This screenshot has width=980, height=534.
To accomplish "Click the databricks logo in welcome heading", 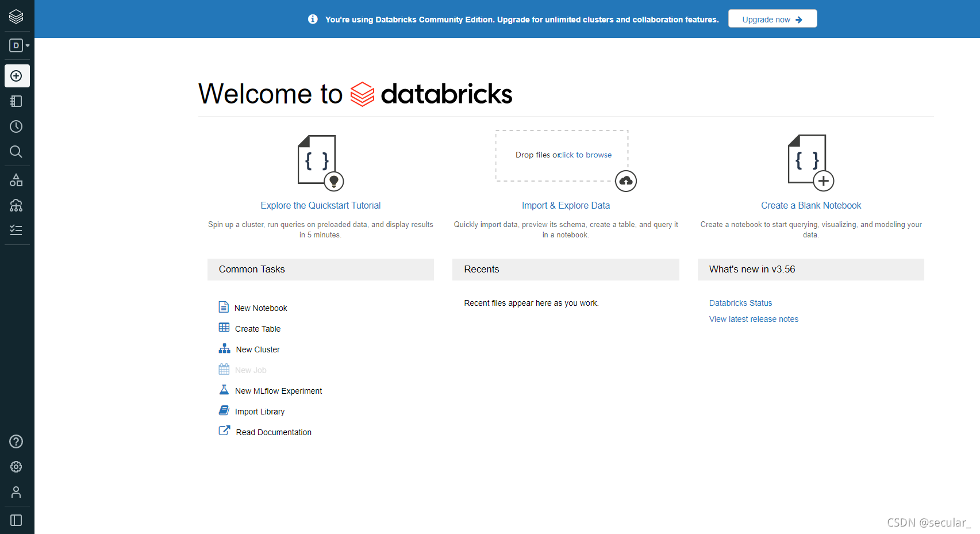I will coord(431,94).
